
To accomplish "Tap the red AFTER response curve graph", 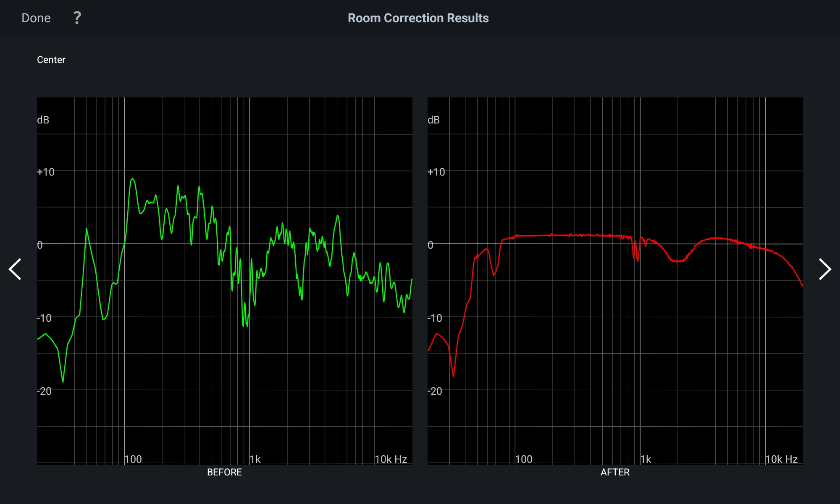I will [615, 281].
